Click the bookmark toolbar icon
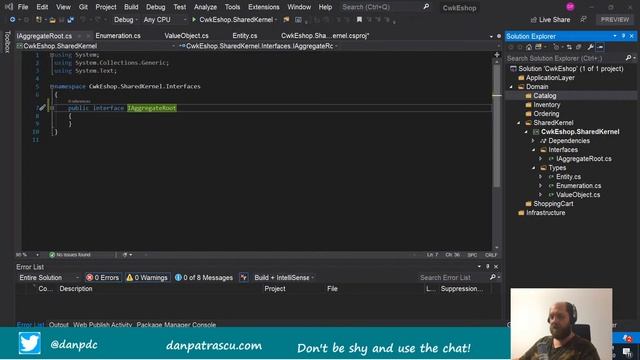 point(359,20)
